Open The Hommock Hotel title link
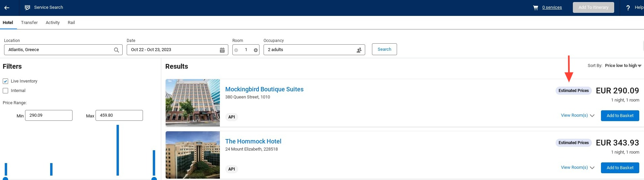This screenshot has width=644, height=180. pos(253,141)
